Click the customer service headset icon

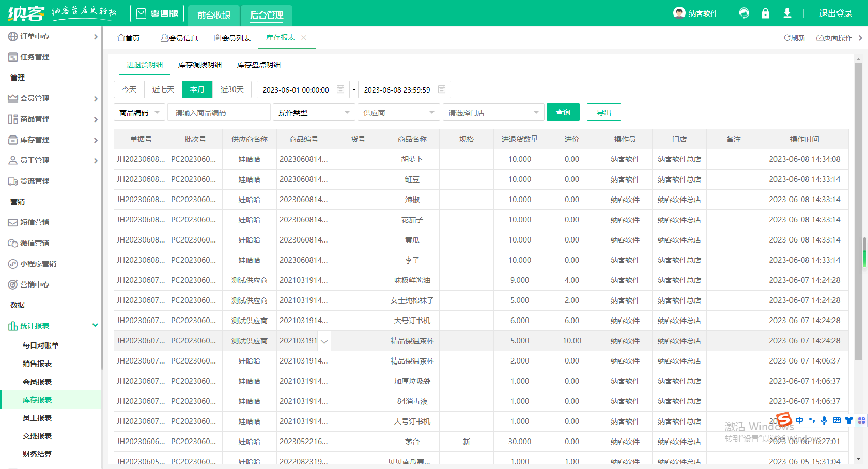coord(743,13)
